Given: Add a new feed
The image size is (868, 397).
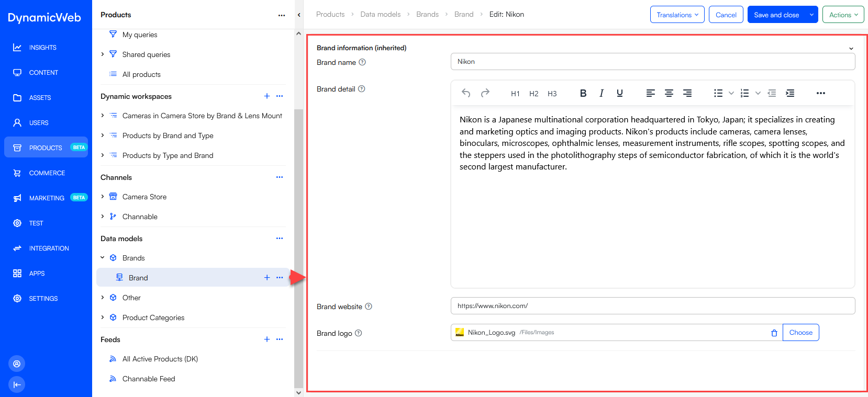Looking at the screenshot, I should pyautogui.click(x=267, y=339).
